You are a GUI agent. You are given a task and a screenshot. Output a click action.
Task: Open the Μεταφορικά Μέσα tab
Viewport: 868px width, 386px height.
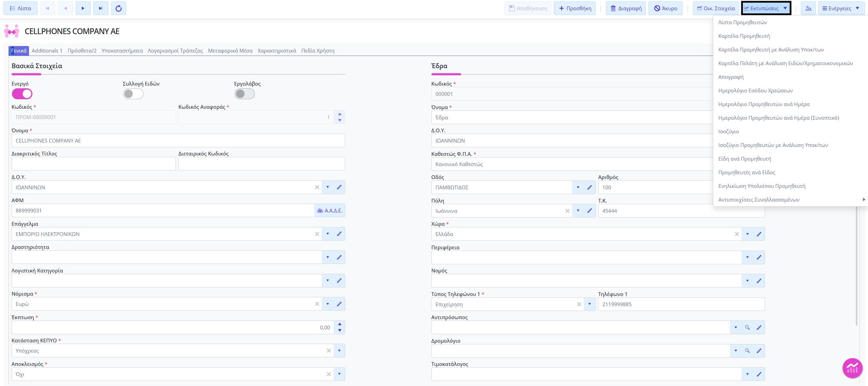230,50
